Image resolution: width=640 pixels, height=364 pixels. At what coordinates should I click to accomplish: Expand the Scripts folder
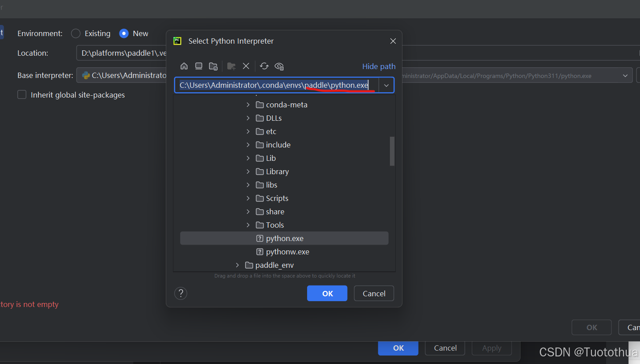[248, 198]
